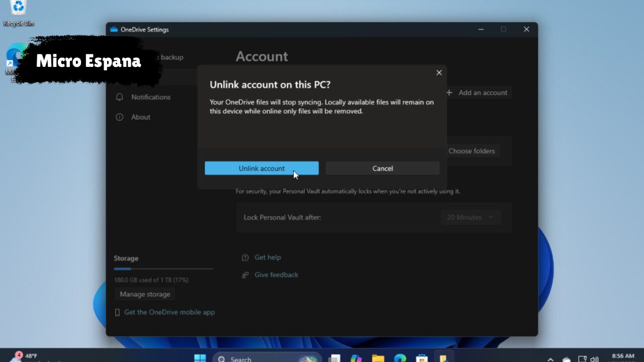Close the unlink dialog with X
Image resolution: width=644 pixels, height=362 pixels.
(439, 73)
